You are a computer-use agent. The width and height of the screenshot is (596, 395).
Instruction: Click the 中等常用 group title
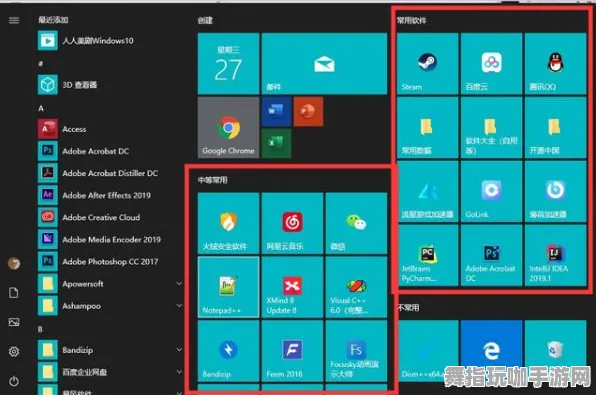[212, 180]
